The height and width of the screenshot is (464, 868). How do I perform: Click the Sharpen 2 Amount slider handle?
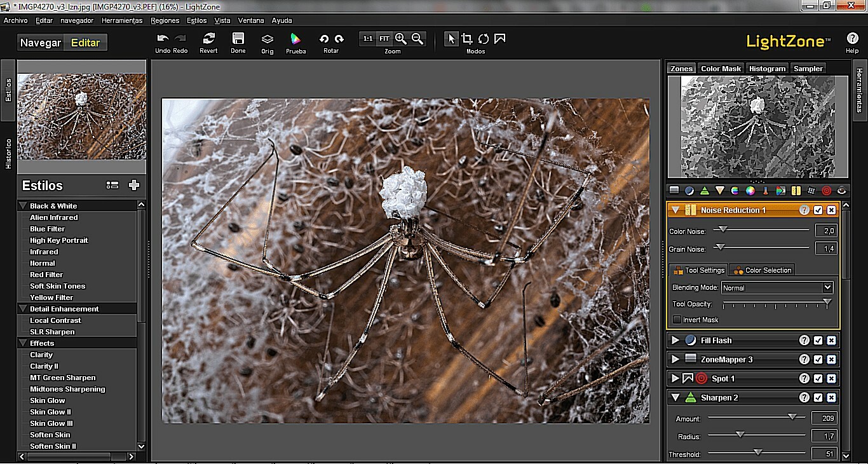[792, 417]
